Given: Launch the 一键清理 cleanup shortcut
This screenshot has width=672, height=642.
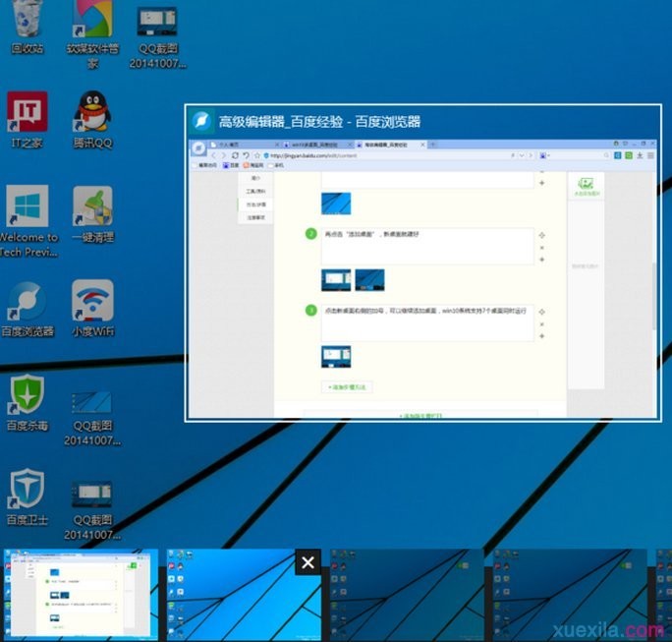Looking at the screenshot, I should tap(92, 213).
